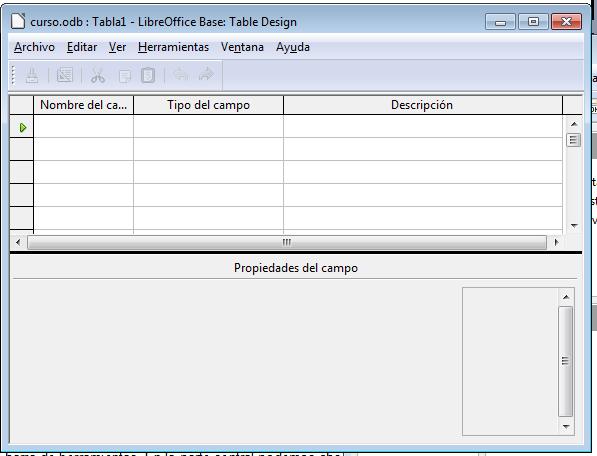Click properties help box scroll up arrow

(566, 297)
